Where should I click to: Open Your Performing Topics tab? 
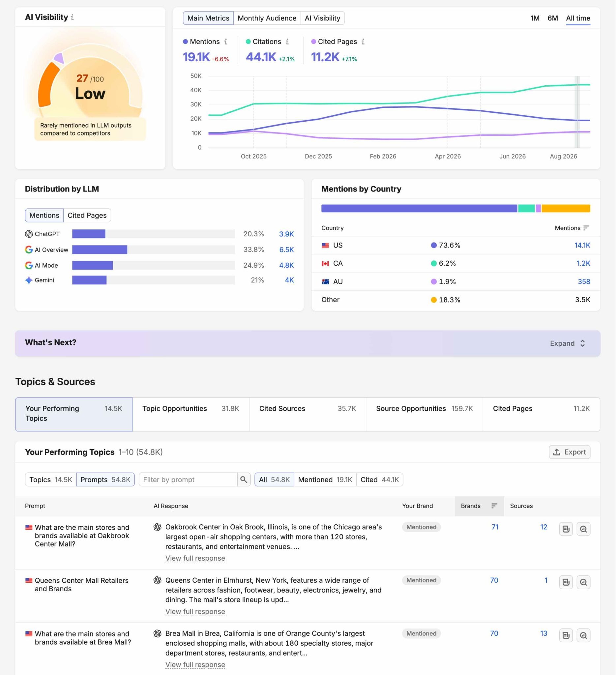tap(73, 414)
